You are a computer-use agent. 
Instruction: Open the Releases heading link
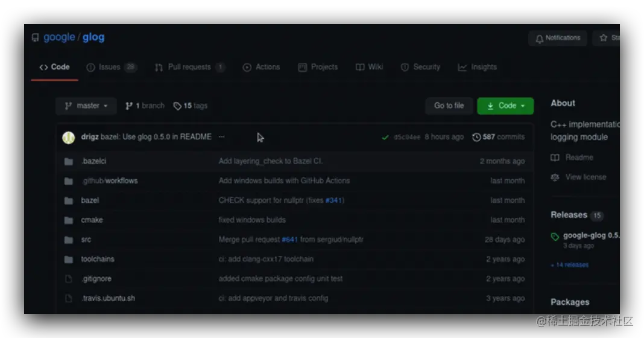tap(569, 215)
